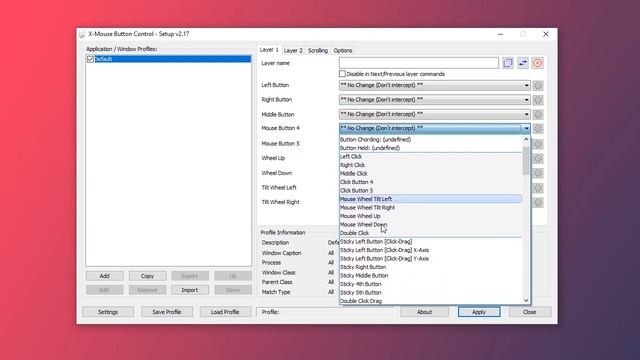
Task: Open the Left Button dropdown
Action: [434, 85]
